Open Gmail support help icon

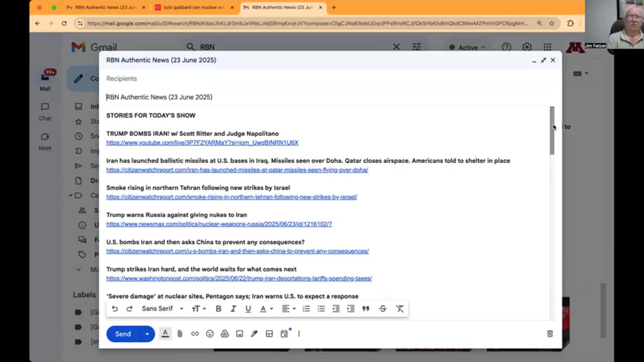(507, 47)
